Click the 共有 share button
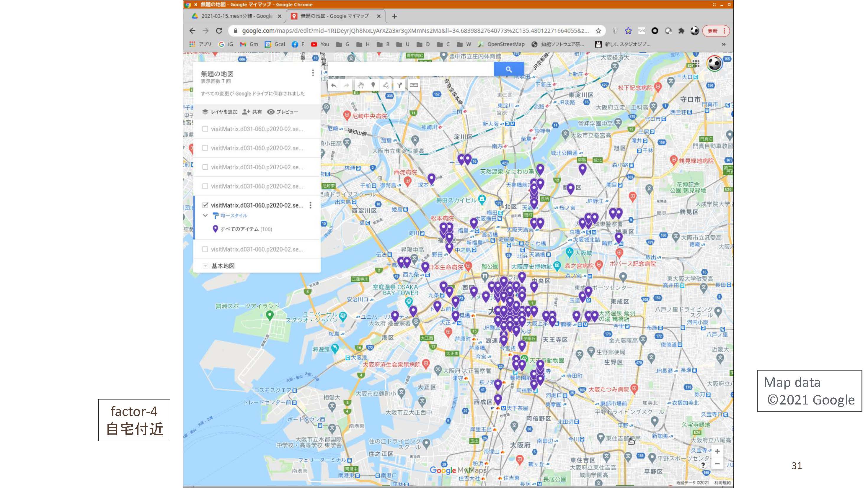Screen dimensions: 868x488 click(252, 112)
